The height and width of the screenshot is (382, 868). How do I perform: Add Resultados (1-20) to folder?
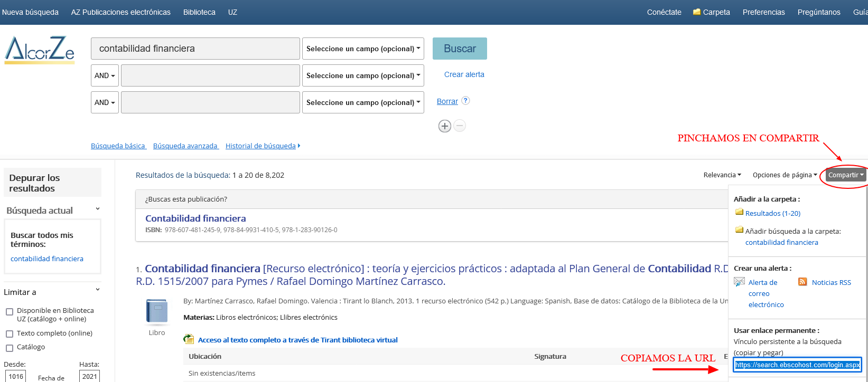click(x=773, y=213)
